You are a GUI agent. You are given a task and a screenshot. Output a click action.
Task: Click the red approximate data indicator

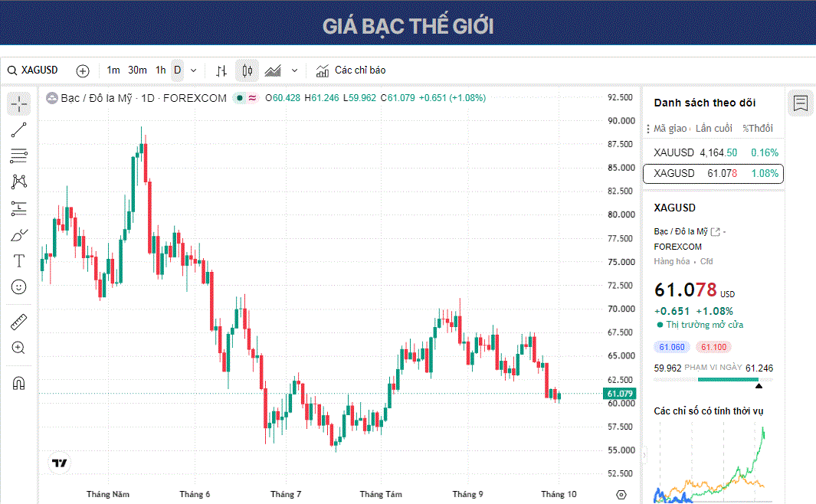252,98
